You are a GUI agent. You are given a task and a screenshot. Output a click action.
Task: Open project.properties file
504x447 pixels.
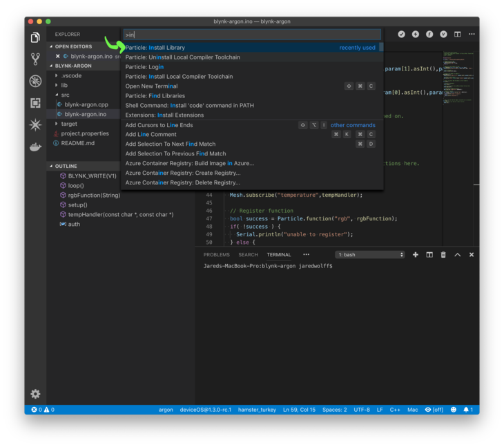tap(85, 133)
